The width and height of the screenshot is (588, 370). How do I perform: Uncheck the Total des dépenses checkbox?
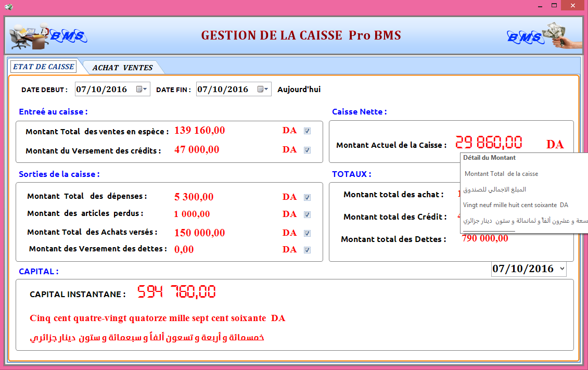coord(307,198)
